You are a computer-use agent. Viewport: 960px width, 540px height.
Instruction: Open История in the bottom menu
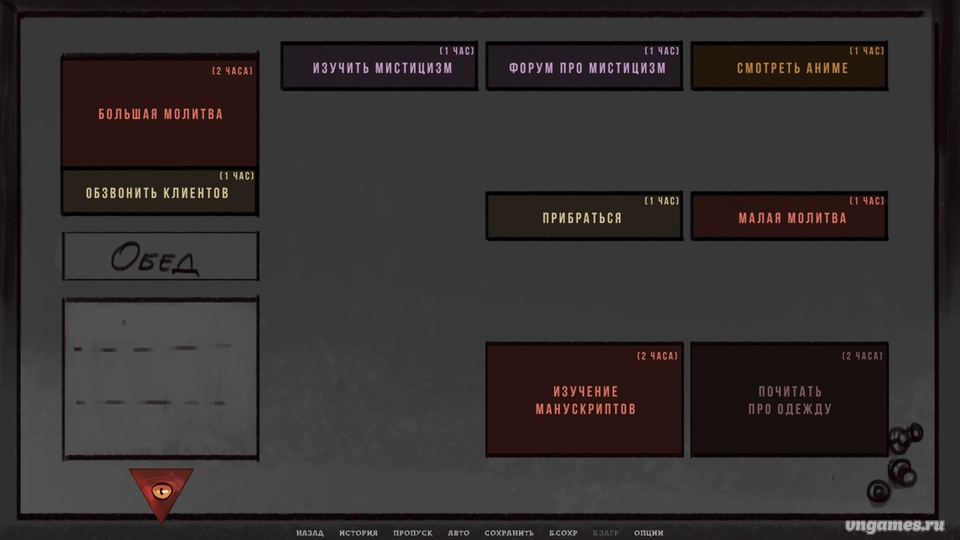tap(358, 533)
